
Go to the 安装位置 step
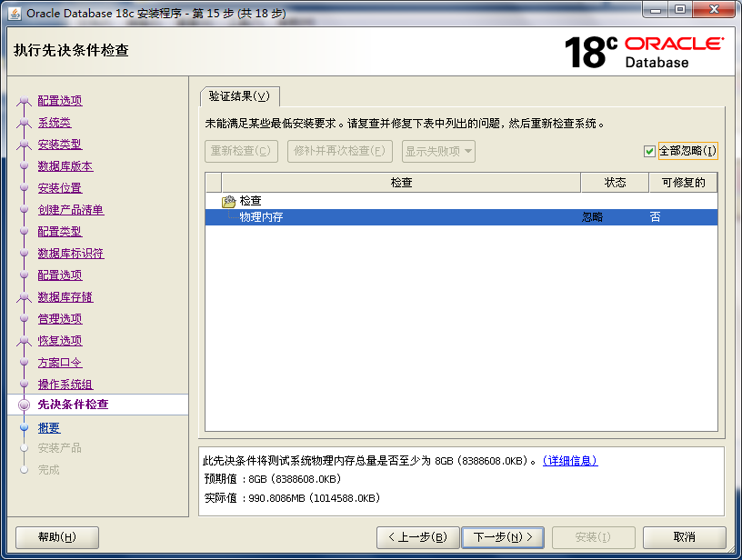click(60, 188)
